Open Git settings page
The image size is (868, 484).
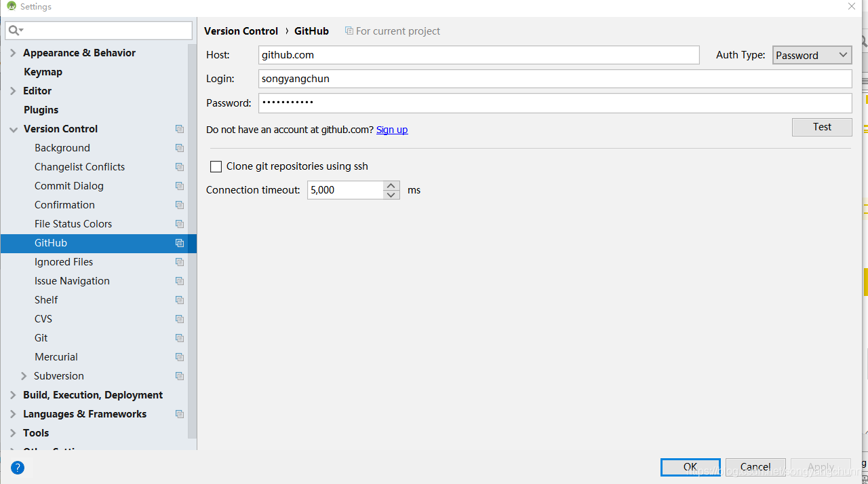coord(41,338)
